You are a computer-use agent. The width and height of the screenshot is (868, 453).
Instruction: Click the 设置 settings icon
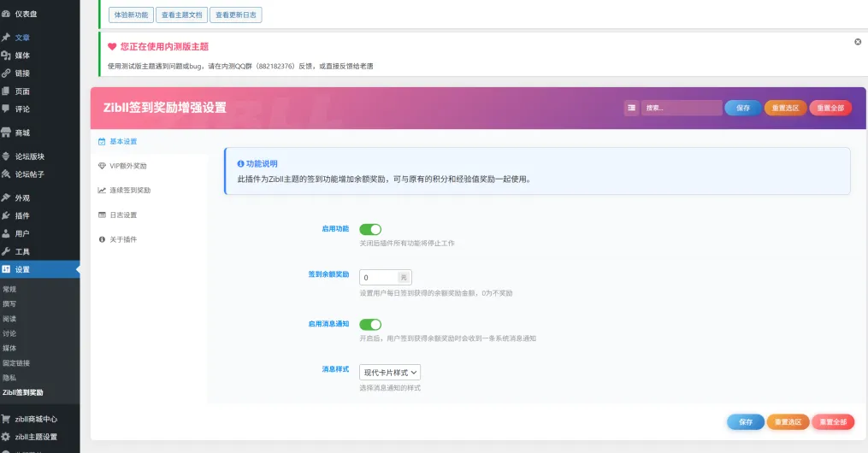coord(6,269)
